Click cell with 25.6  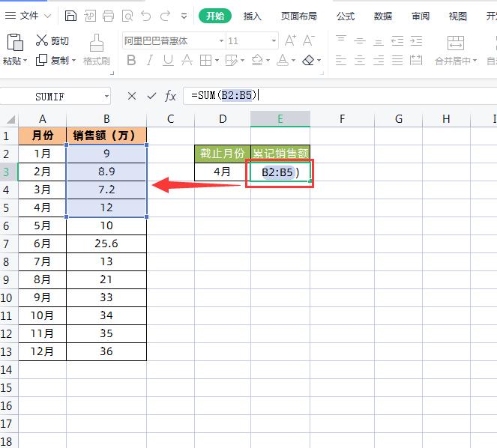[x=106, y=243]
